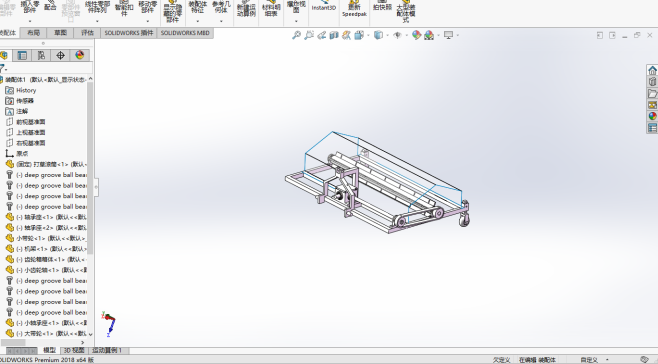Open the Linear Component Pattern (线性零部件阵列) tool
This screenshot has width=658, height=364.
pos(97,7)
